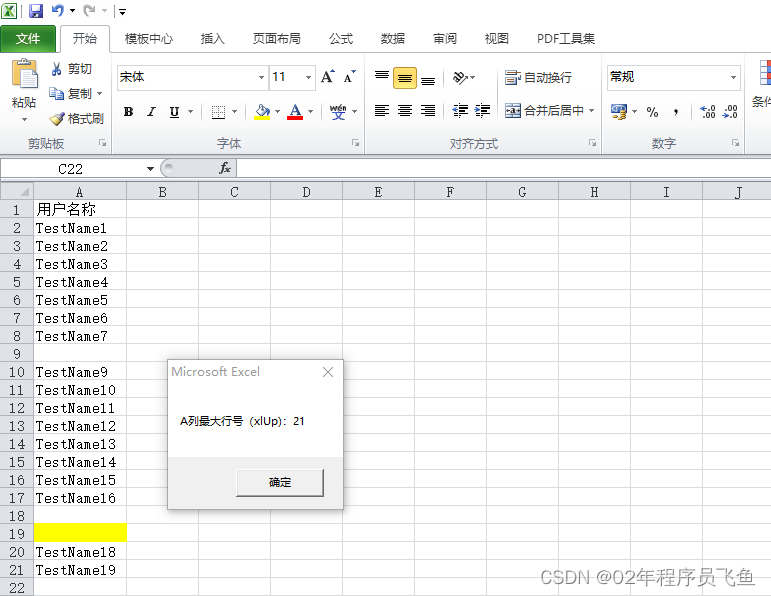Click the increase decimal icon
The width and height of the screenshot is (771, 596).
pos(708,112)
